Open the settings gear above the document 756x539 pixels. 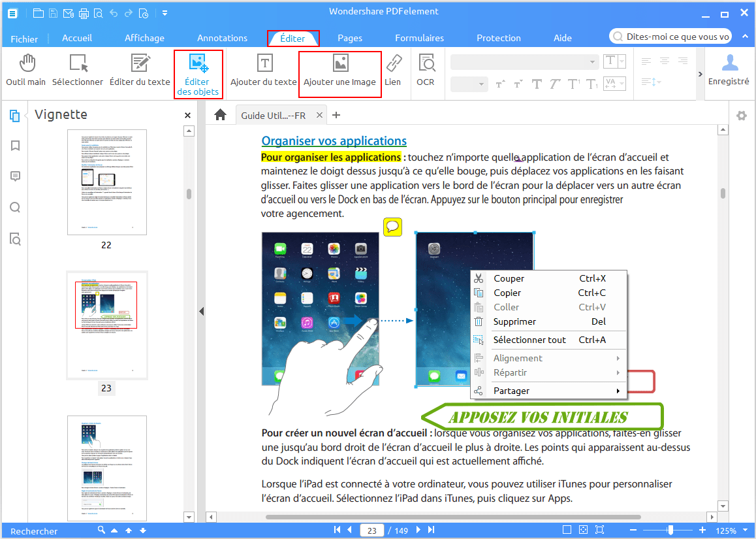tap(741, 115)
